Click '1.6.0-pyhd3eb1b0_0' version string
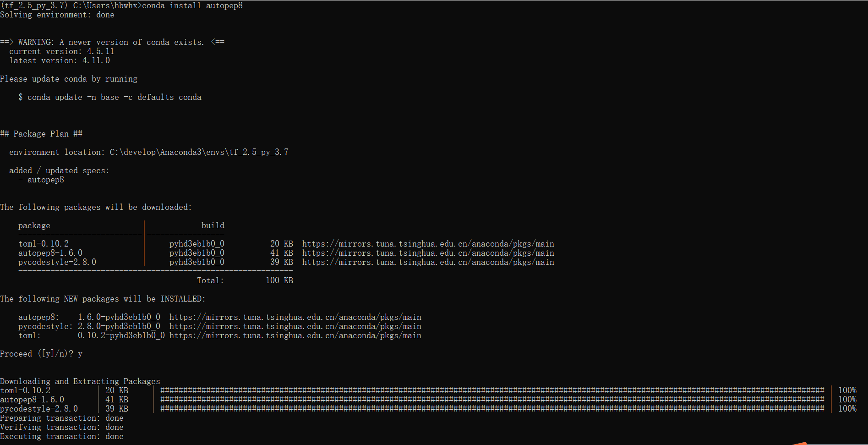 pos(119,317)
